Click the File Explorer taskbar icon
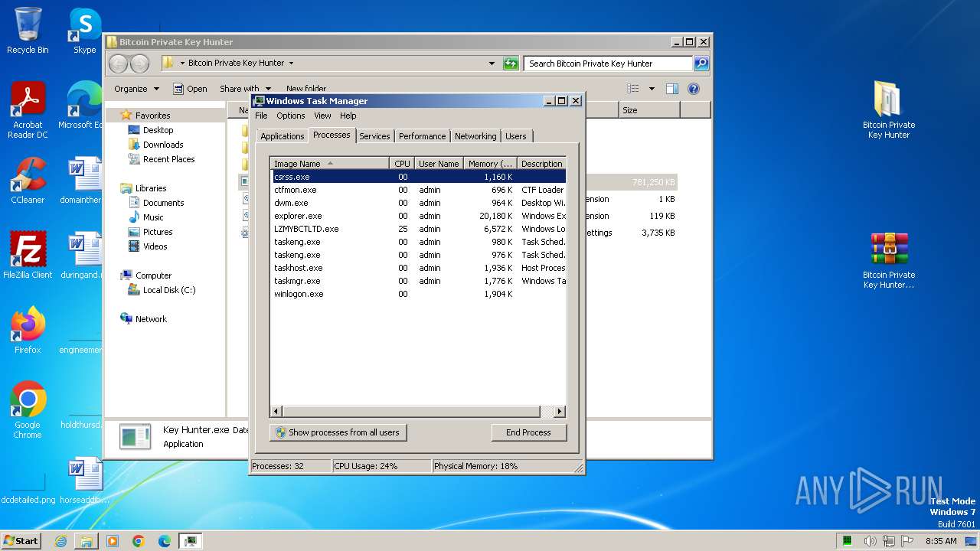Viewport: 980px width, 551px height. pyautogui.click(x=87, y=541)
